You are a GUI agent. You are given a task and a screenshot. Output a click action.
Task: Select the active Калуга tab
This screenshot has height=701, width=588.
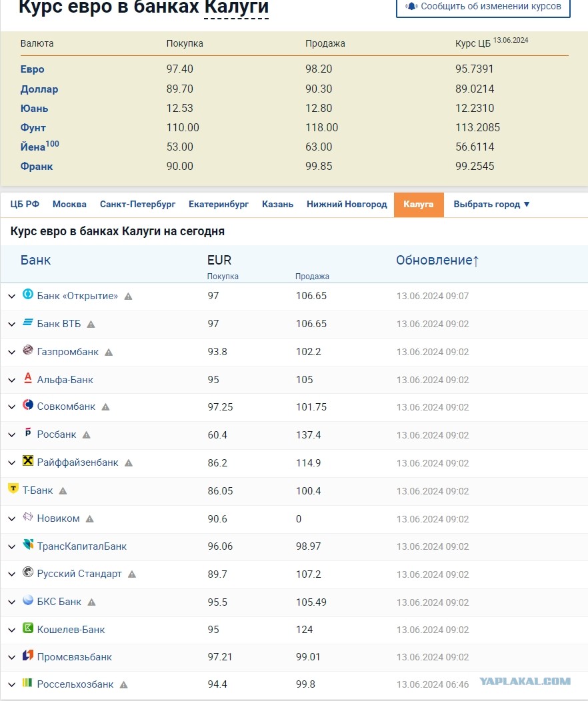coord(419,205)
